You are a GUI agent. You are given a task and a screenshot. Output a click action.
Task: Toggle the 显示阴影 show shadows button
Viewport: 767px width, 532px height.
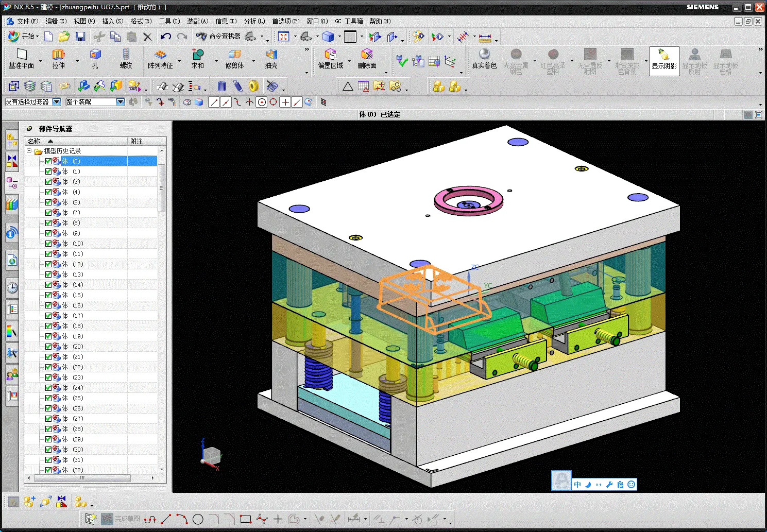[x=664, y=61]
